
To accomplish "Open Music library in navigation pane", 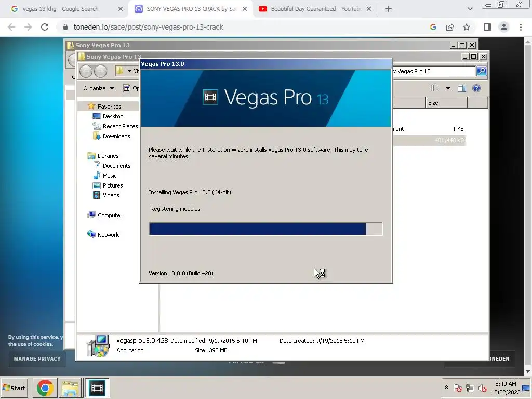I will pos(109,176).
